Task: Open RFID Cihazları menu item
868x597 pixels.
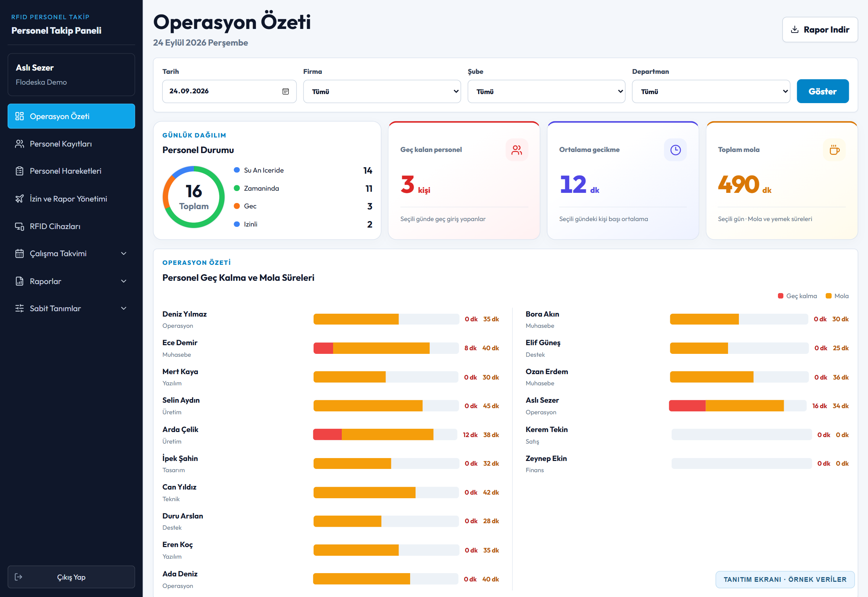Action: [x=71, y=226]
